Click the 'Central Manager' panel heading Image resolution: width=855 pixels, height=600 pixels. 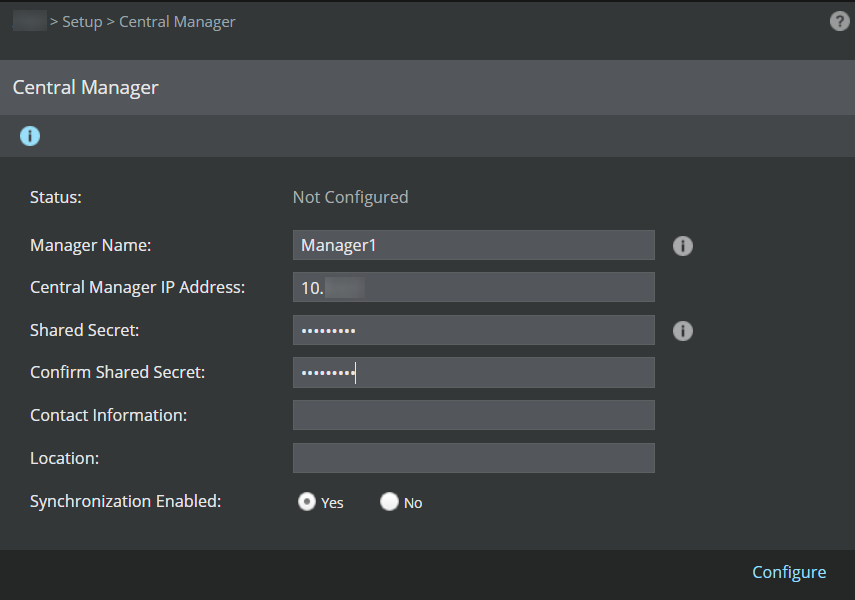pyautogui.click(x=86, y=87)
